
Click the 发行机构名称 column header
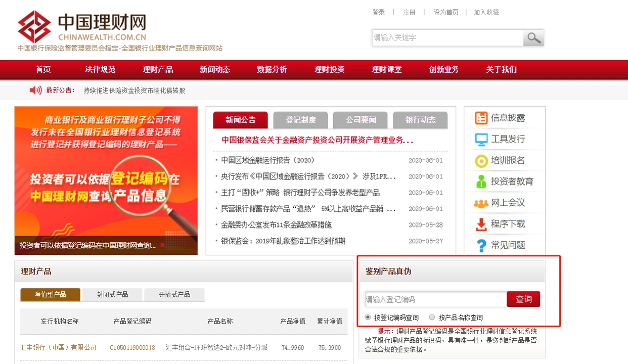(60, 322)
